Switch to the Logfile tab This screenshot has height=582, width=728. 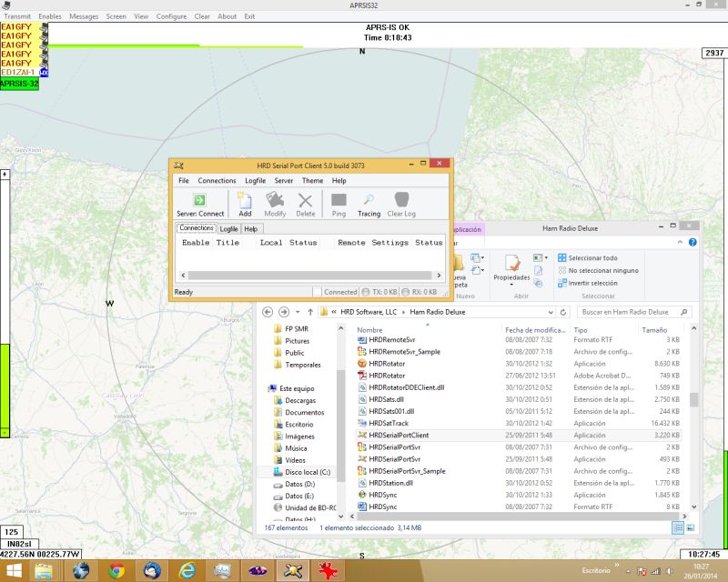pos(229,229)
